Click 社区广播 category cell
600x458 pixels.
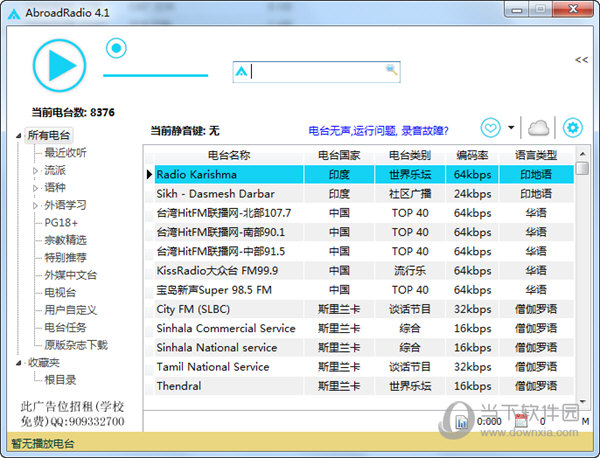click(410, 194)
